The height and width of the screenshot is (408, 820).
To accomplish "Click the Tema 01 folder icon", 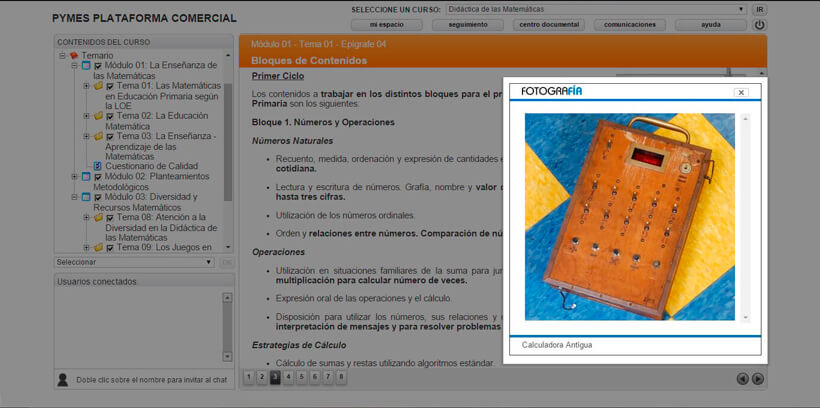I will 98,86.
